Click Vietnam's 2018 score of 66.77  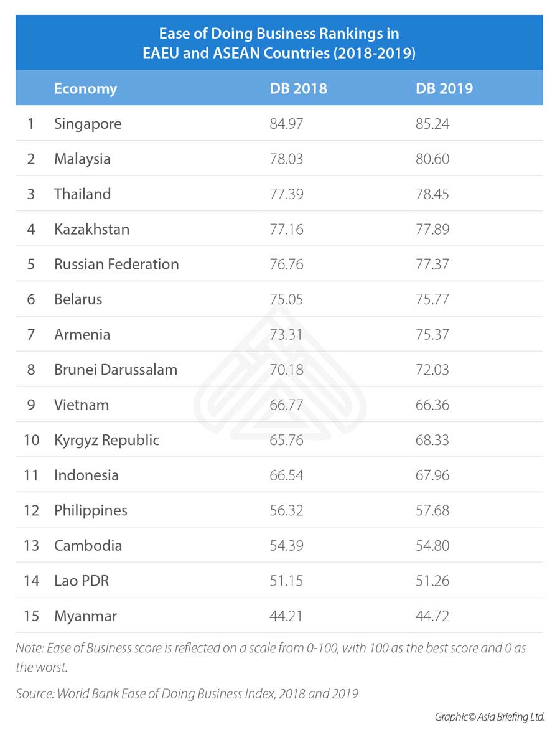(x=286, y=405)
